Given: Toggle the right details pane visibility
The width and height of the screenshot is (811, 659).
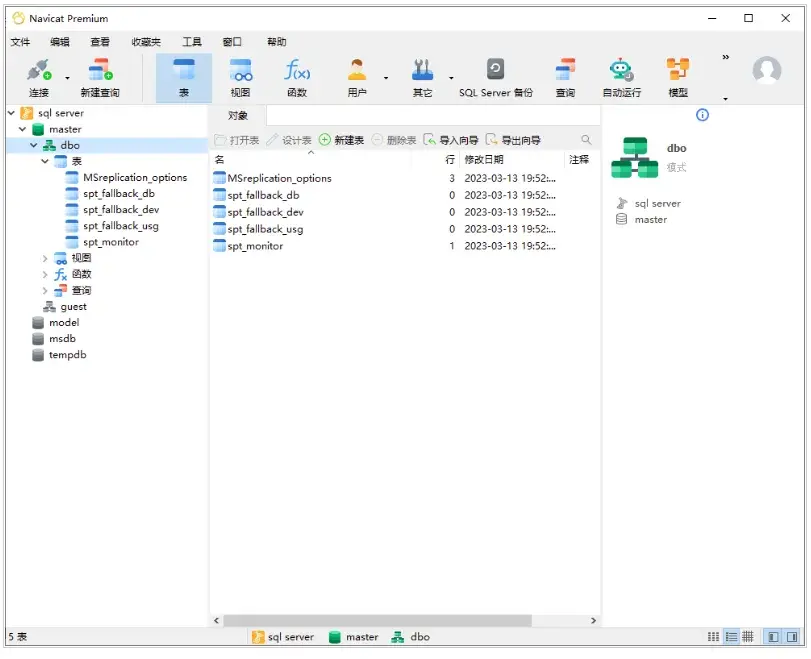Looking at the screenshot, I should tap(789, 636).
